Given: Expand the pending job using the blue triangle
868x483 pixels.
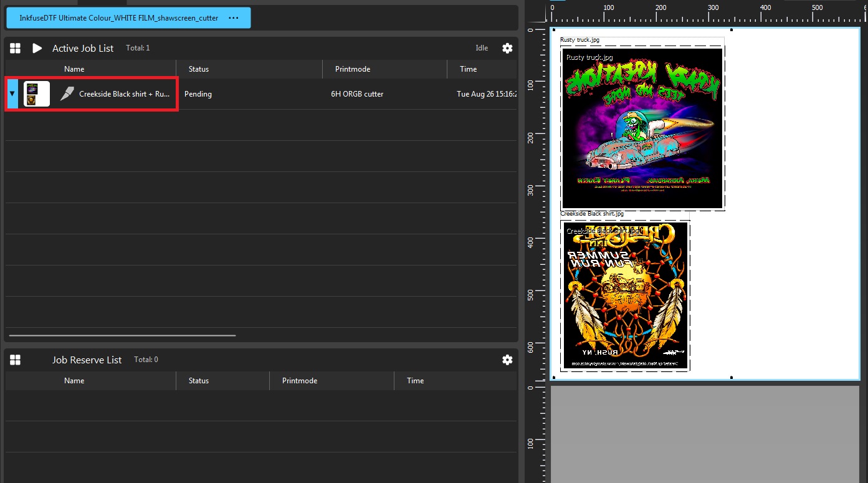Looking at the screenshot, I should (11, 93).
